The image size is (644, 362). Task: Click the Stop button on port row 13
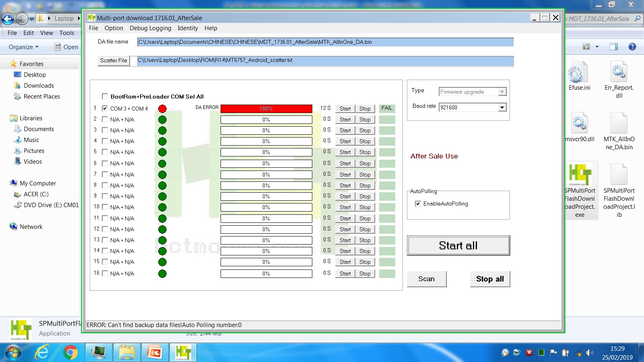pos(365,240)
